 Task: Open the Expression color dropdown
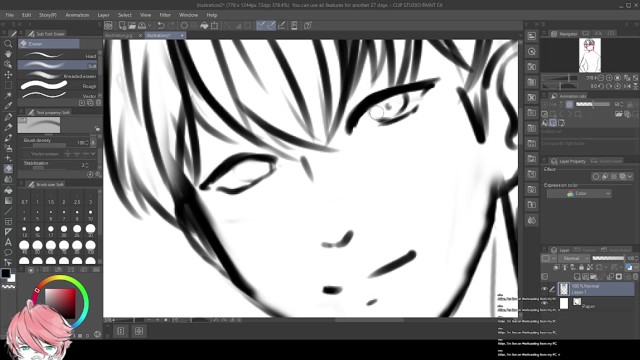(579, 193)
